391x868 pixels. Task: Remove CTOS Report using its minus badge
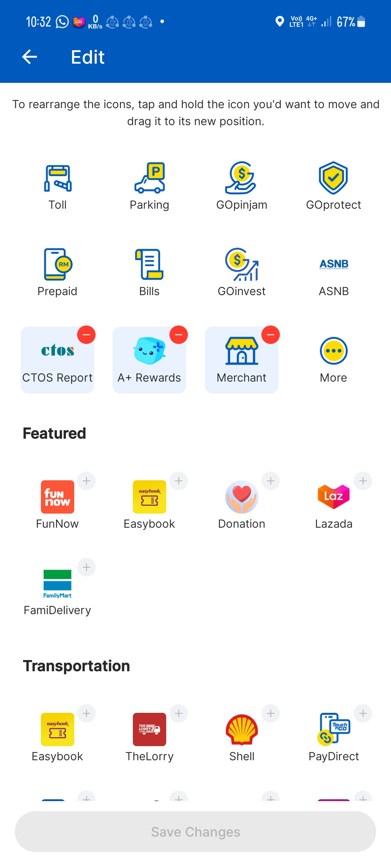tap(86, 335)
